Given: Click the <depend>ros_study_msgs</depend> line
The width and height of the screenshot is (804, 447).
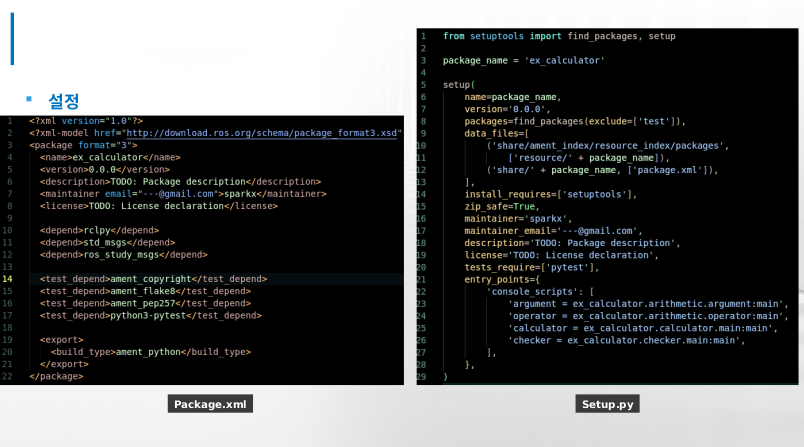Looking at the screenshot, I should point(124,255).
